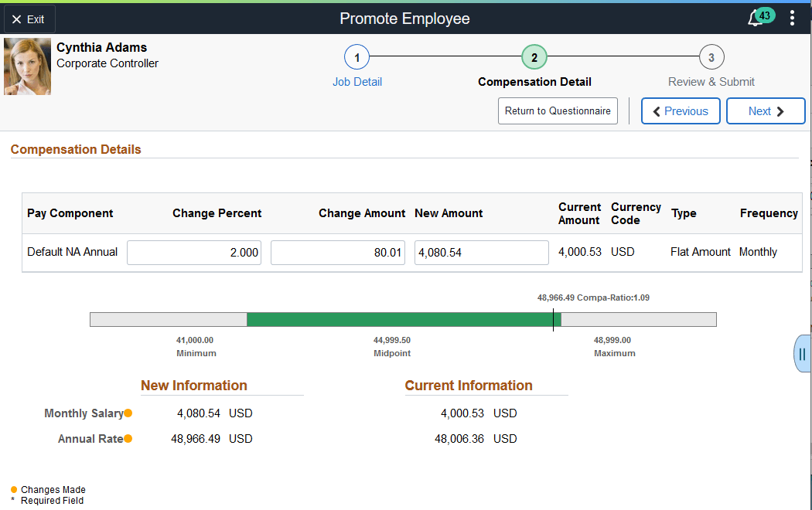
Task: Click the compa-ratio marker on the bar
Action: [x=554, y=319]
